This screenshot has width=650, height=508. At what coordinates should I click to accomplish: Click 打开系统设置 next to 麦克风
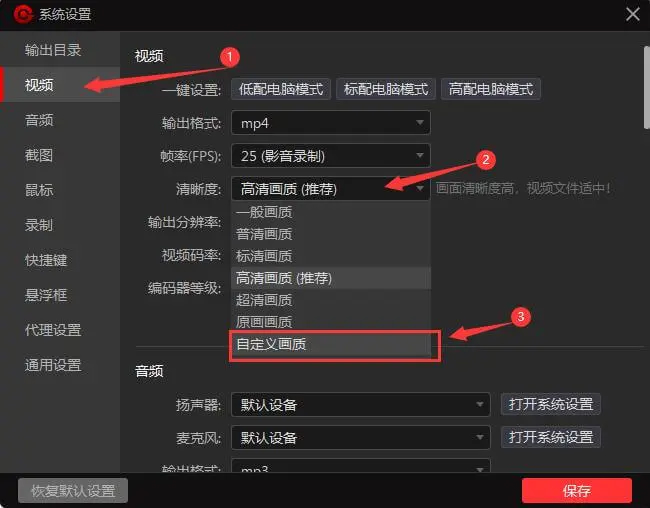click(x=551, y=437)
